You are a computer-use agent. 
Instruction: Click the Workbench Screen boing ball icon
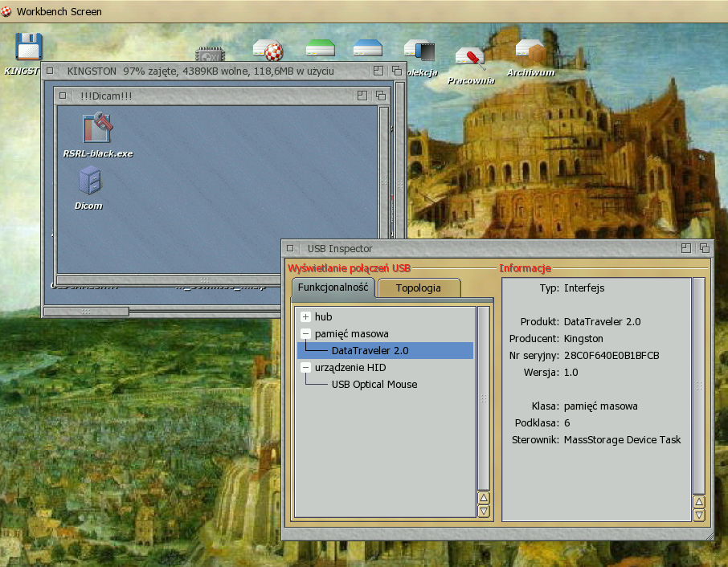(x=6, y=11)
